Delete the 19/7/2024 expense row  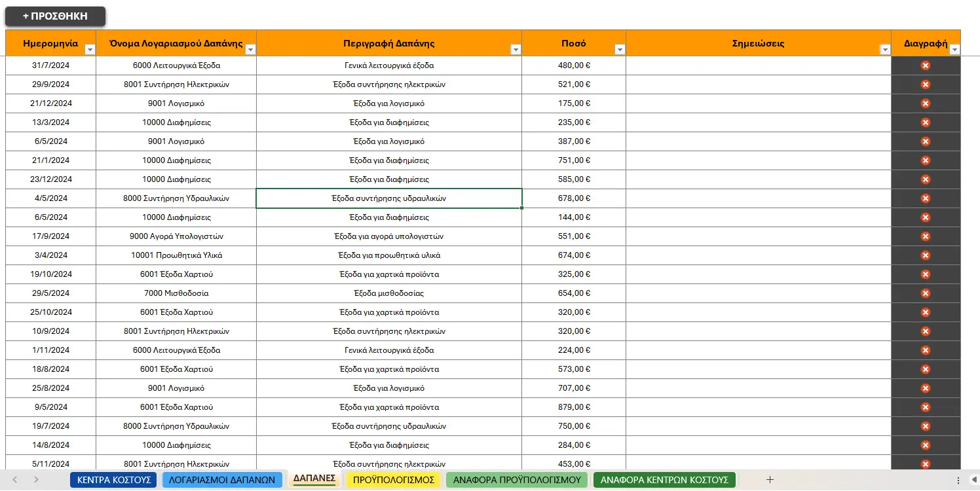pos(926,426)
